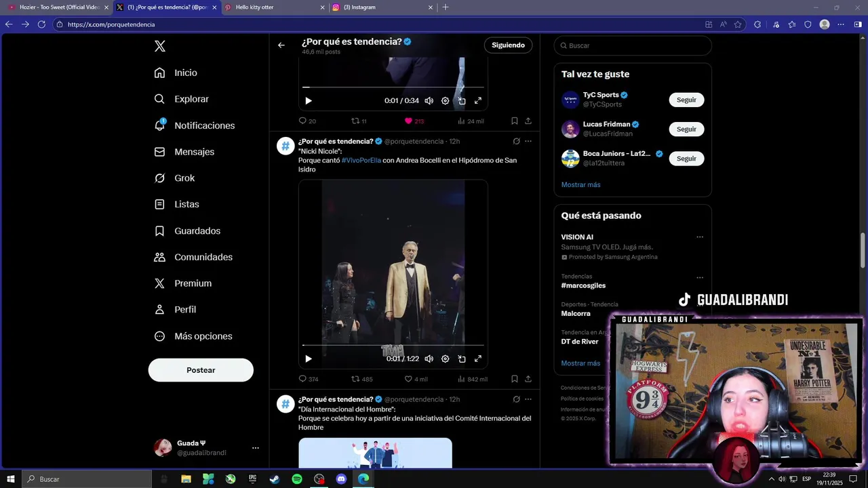Open Steam from the Windows taskbar
The width and height of the screenshot is (868, 488).
click(x=275, y=479)
